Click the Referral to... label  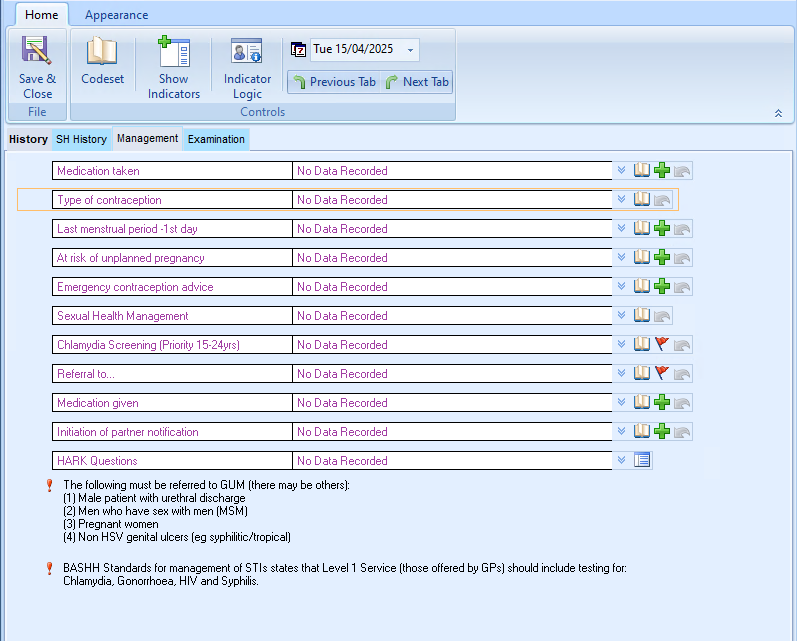pos(86,374)
